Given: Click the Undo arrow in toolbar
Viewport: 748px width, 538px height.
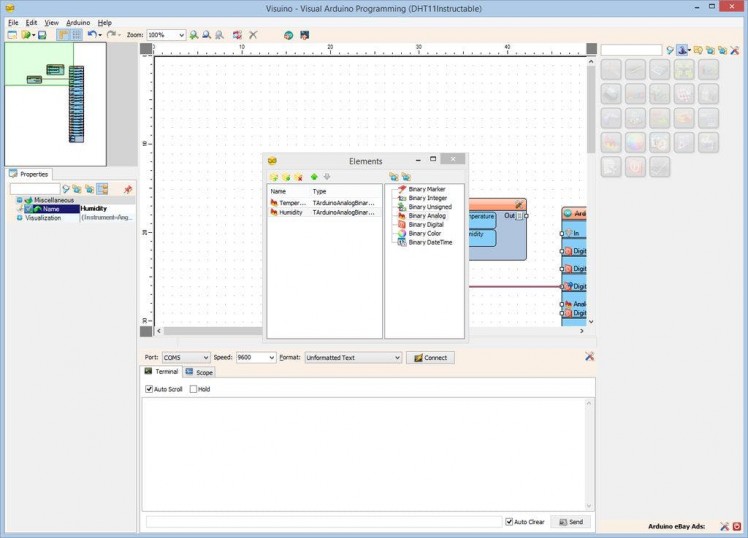Looking at the screenshot, I should tap(91, 35).
